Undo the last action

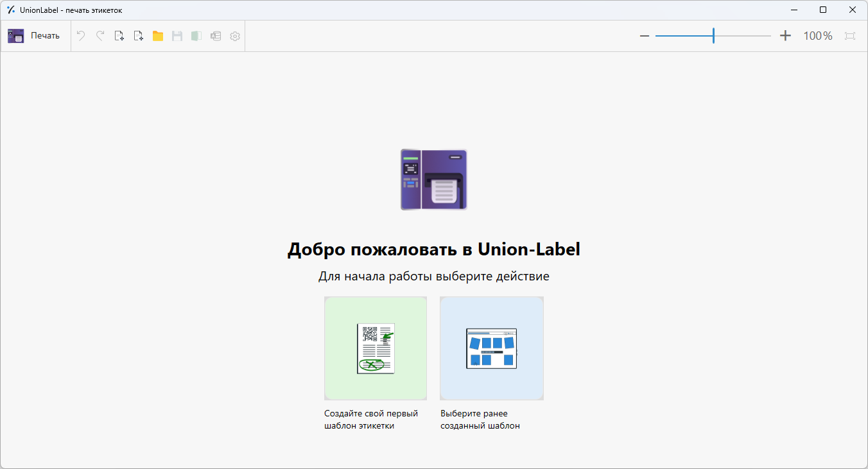[x=81, y=36]
